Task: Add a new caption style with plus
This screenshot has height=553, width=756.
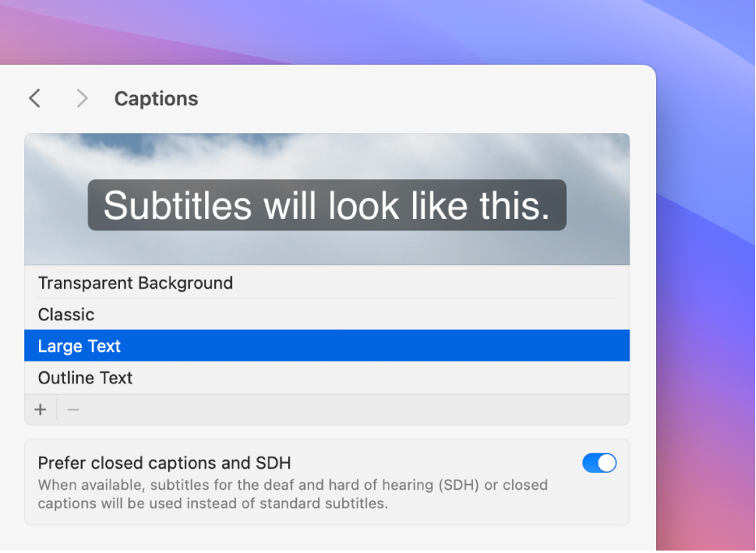Action: (x=41, y=410)
